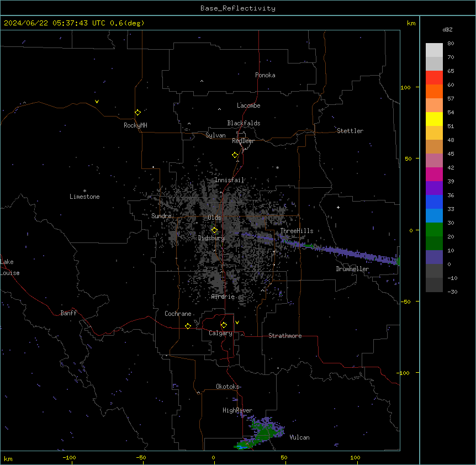
Task: Click the yellow marker above Didsbury
Action: tap(214, 230)
